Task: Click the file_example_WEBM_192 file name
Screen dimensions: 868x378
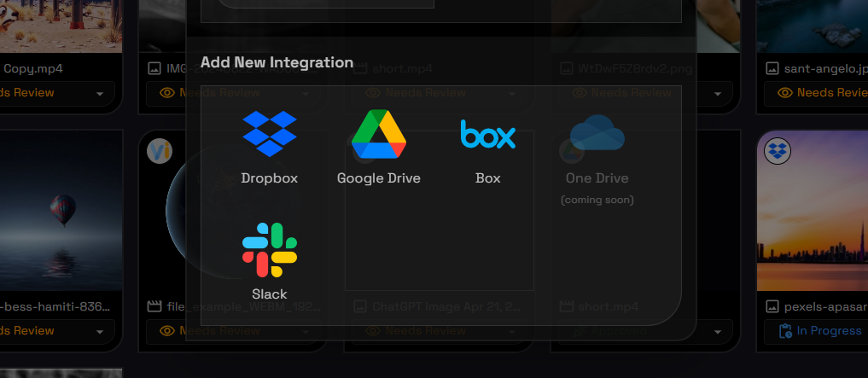Action: (x=244, y=306)
